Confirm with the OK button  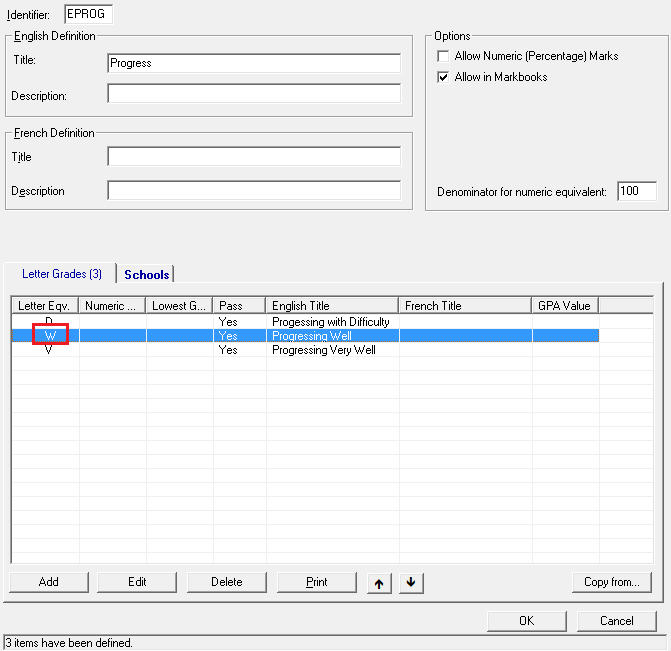point(526,621)
